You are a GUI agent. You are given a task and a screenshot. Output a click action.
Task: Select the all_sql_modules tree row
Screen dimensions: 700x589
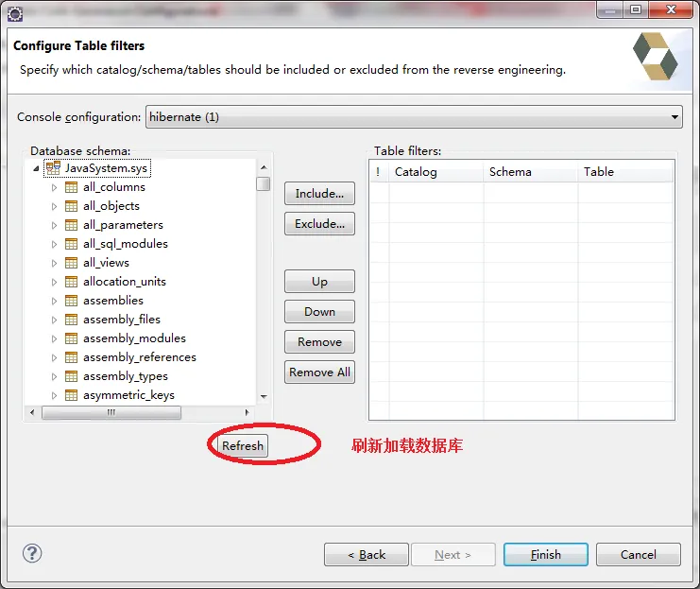coord(126,244)
